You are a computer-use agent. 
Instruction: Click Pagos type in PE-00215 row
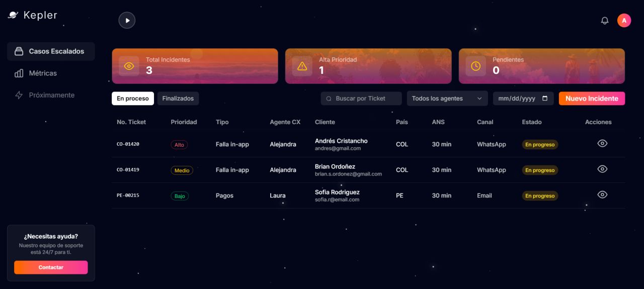224,196
